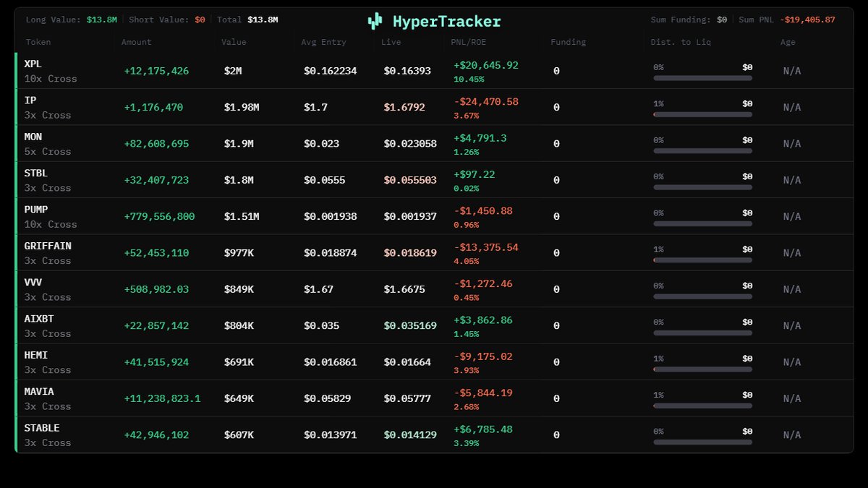Image resolution: width=868 pixels, height=488 pixels.
Task: Sort by the Funding column header
Action: tap(569, 42)
